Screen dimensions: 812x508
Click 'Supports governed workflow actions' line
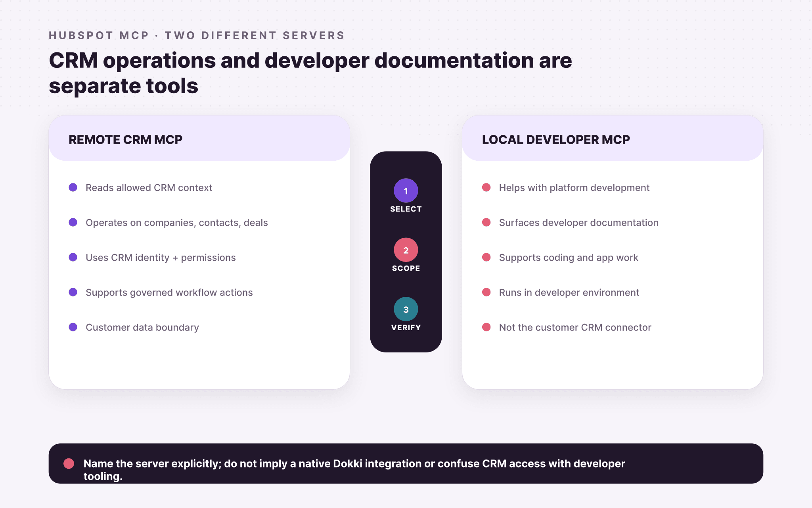[169, 292]
